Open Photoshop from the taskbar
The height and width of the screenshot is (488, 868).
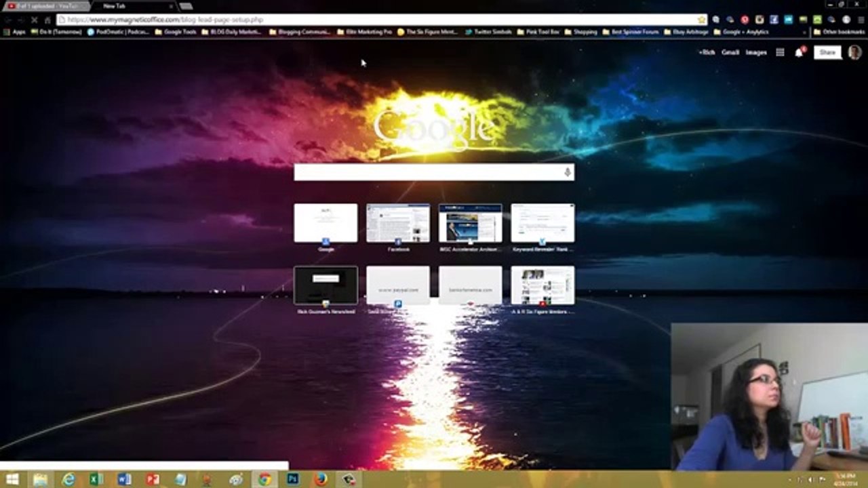(x=293, y=480)
